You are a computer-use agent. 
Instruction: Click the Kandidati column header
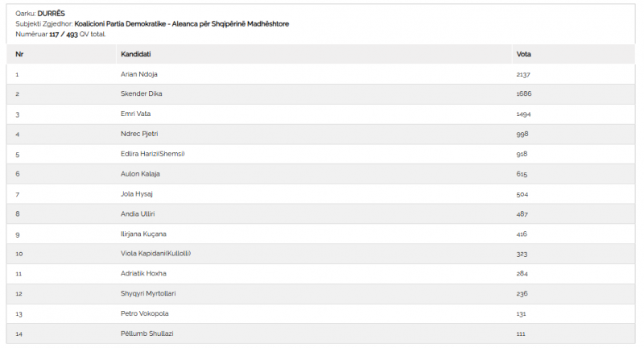135,54
